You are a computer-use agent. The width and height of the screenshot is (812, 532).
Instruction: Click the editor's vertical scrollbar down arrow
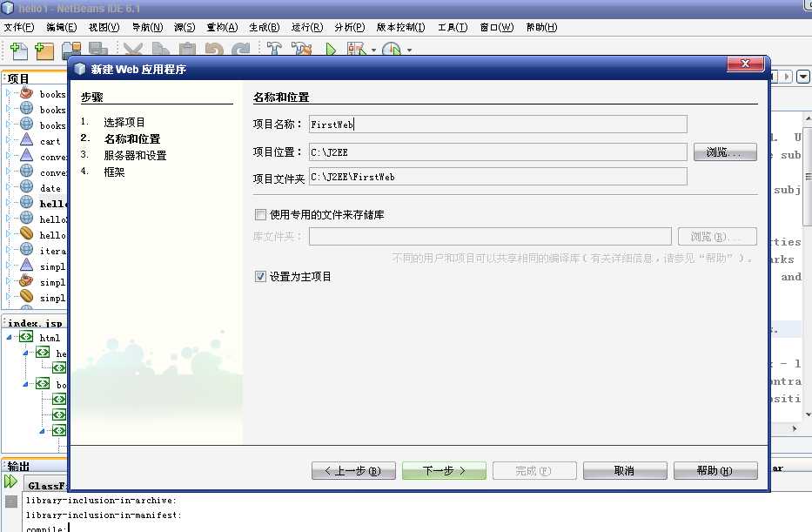tap(808, 414)
